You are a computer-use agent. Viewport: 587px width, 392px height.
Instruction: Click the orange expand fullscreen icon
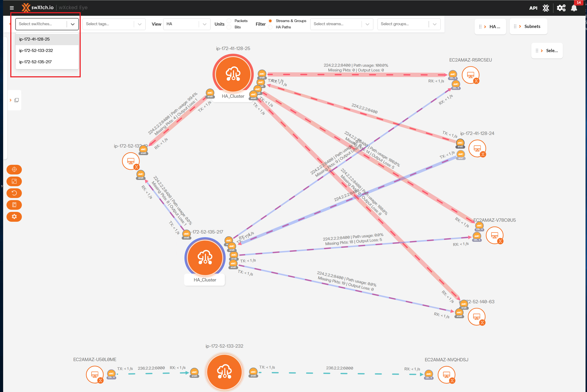coord(14,181)
